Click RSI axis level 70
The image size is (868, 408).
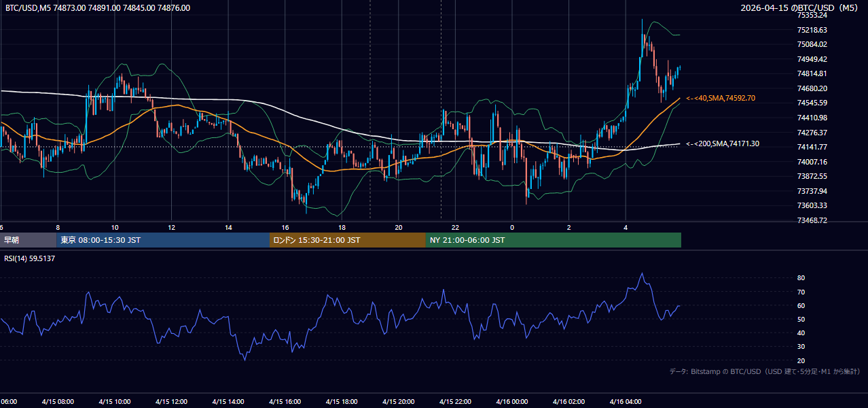(x=801, y=292)
